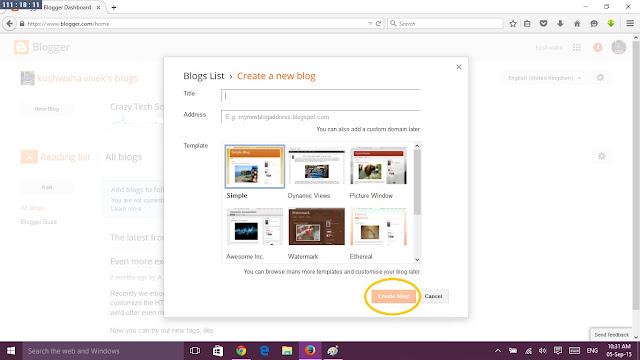Select the Dynamic Views template thumbnail
The width and height of the screenshot is (640, 360).
click(x=316, y=167)
